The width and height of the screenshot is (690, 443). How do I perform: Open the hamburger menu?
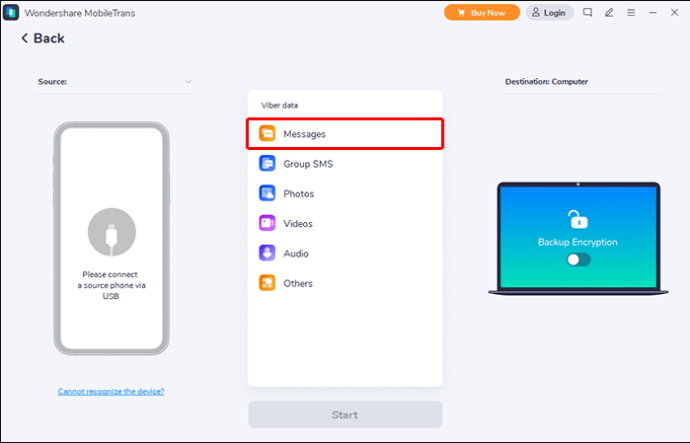pyautogui.click(x=631, y=13)
